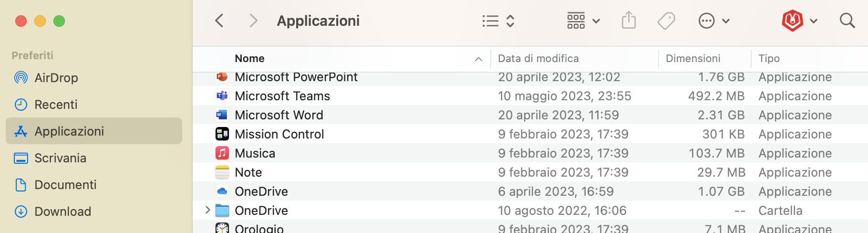Open the ellipsis action menu dropdown
This screenshot has width=868, height=233.
(713, 21)
